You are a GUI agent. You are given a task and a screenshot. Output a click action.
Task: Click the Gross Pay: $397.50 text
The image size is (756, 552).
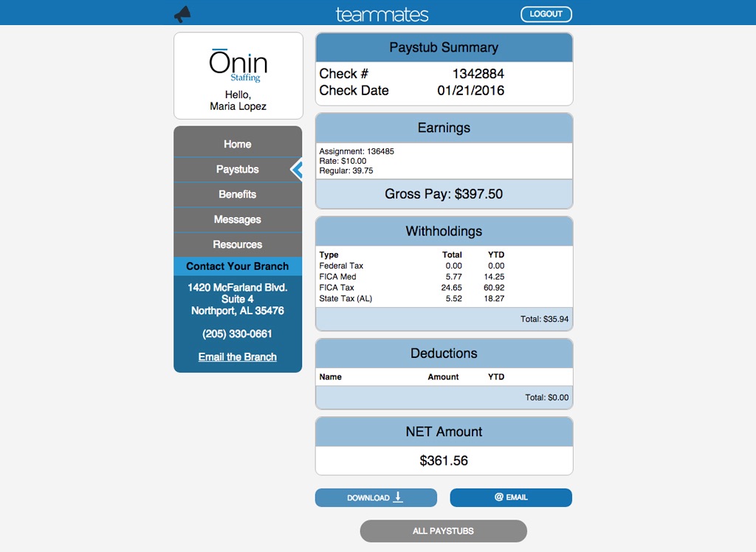tap(444, 194)
